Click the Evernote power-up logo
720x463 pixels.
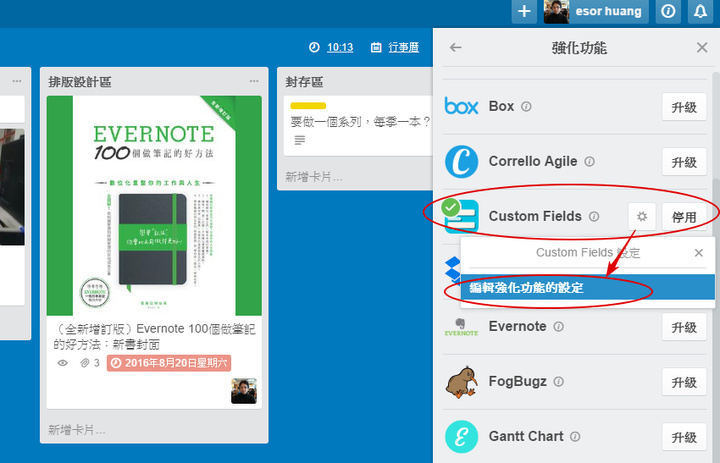(x=461, y=327)
